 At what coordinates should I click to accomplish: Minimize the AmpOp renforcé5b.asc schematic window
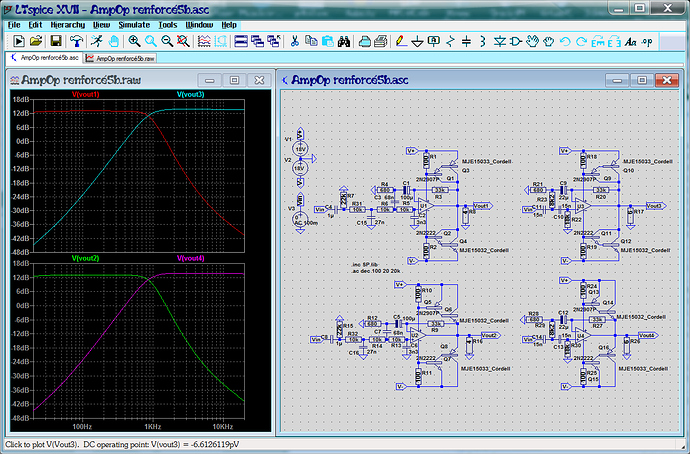click(617, 80)
